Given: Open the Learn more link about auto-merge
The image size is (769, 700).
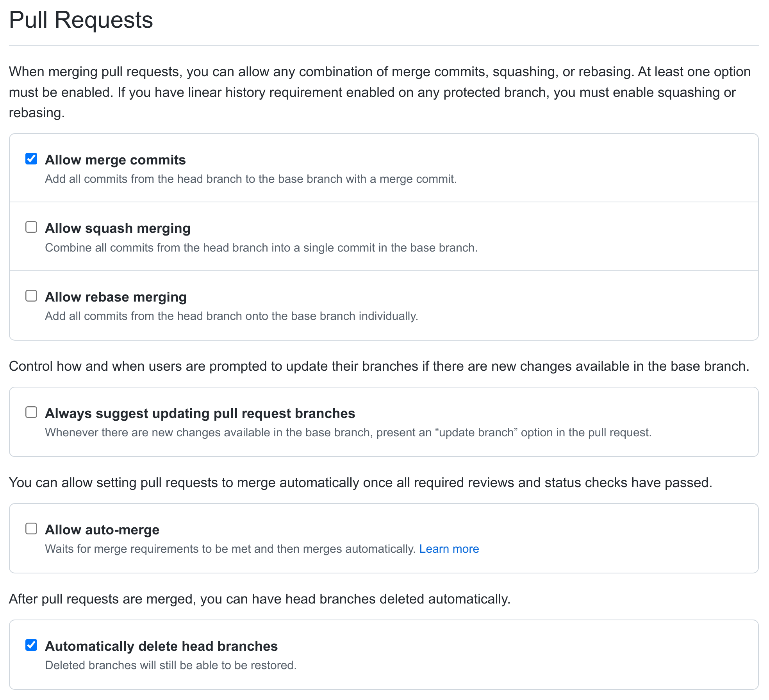Looking at the screenshot, I should point(449,548).
